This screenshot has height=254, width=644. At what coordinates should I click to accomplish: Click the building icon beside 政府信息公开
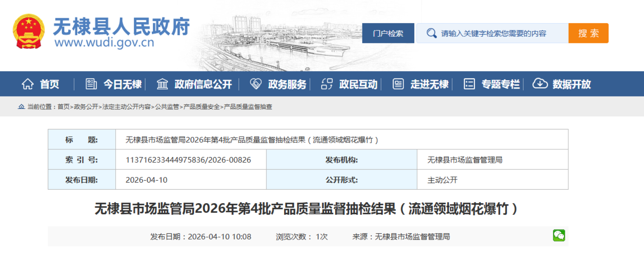coord(162,84)
